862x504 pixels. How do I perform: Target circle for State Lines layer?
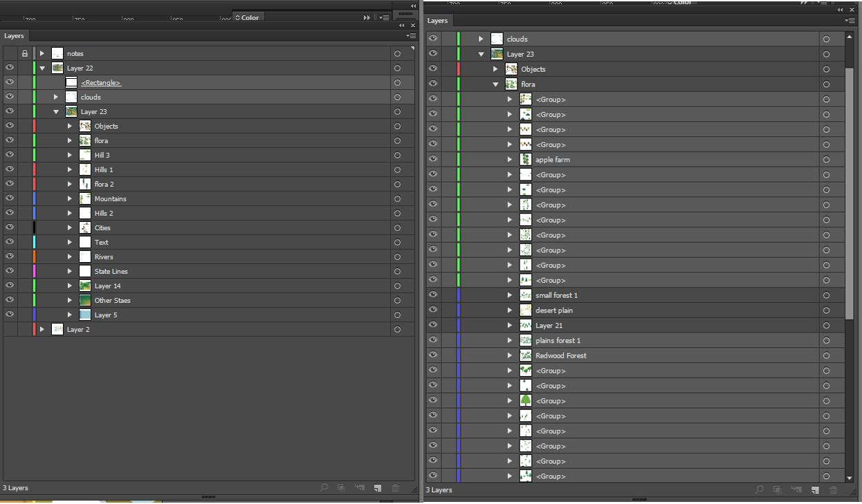tap(397, 271)
